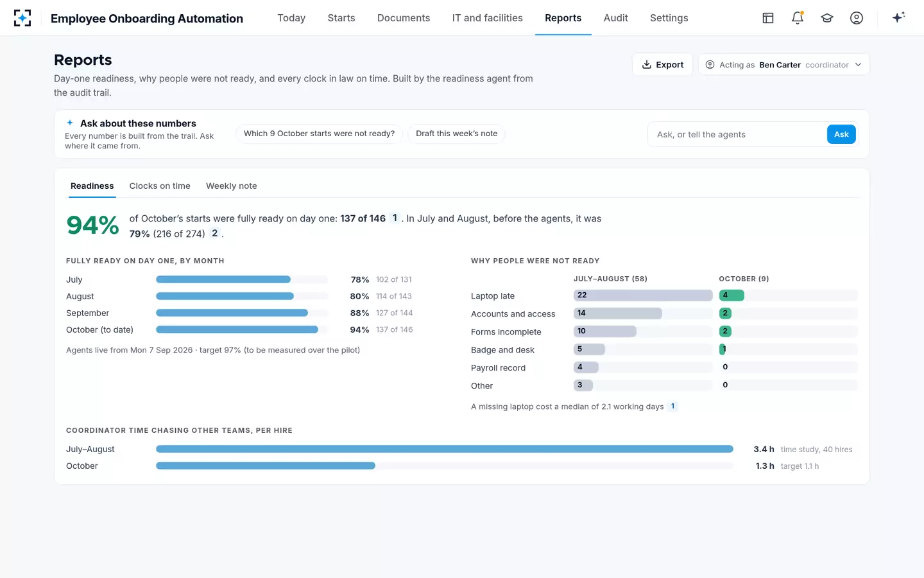
Task: Open the Settings tab
Action: click(669, 18)
